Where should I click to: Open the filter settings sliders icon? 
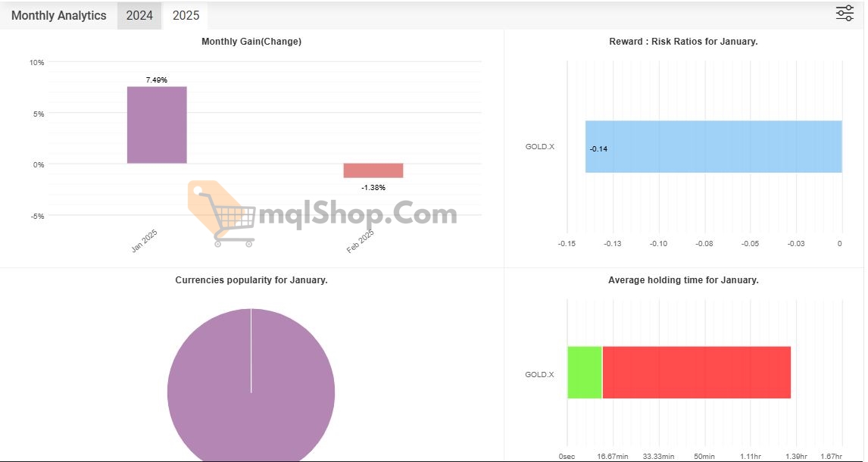click(844, 14)
